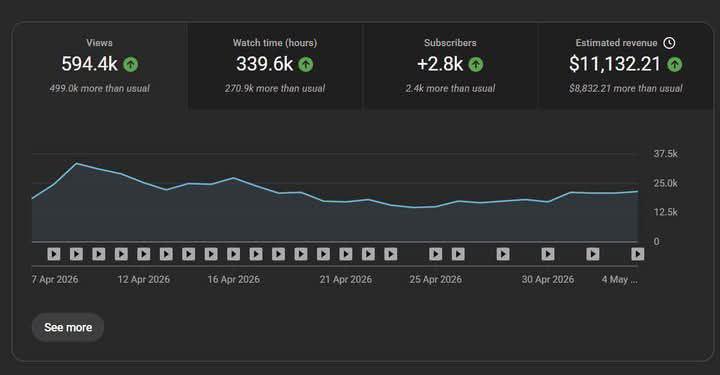Click the 0 axis label

tap(656, 241)
